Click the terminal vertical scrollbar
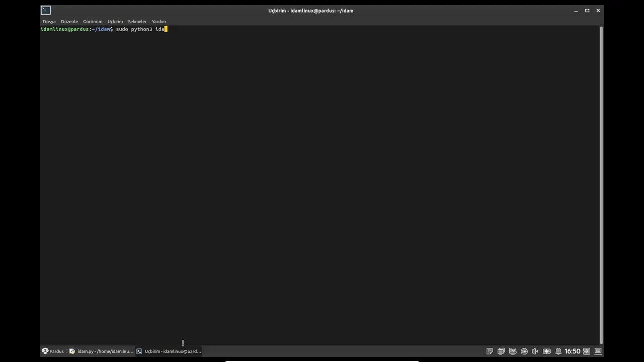The image size is (644, 362). pyautogui.click(x=601, y=185)
